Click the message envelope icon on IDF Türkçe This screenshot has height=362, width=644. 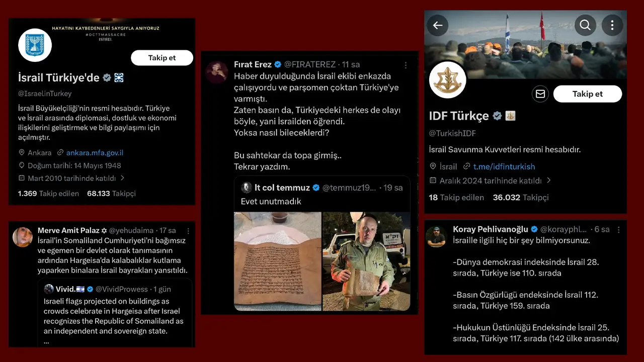pos(540,94)
